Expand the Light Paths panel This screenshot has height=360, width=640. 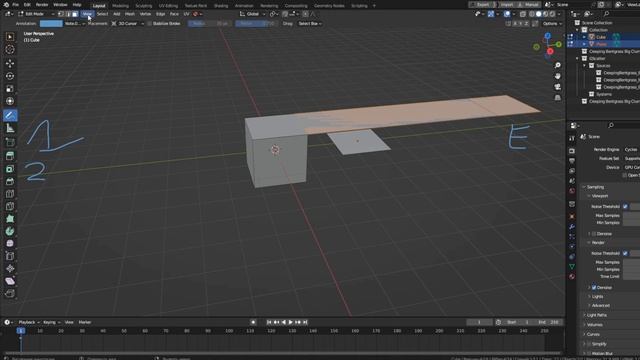tap(596, 315)
